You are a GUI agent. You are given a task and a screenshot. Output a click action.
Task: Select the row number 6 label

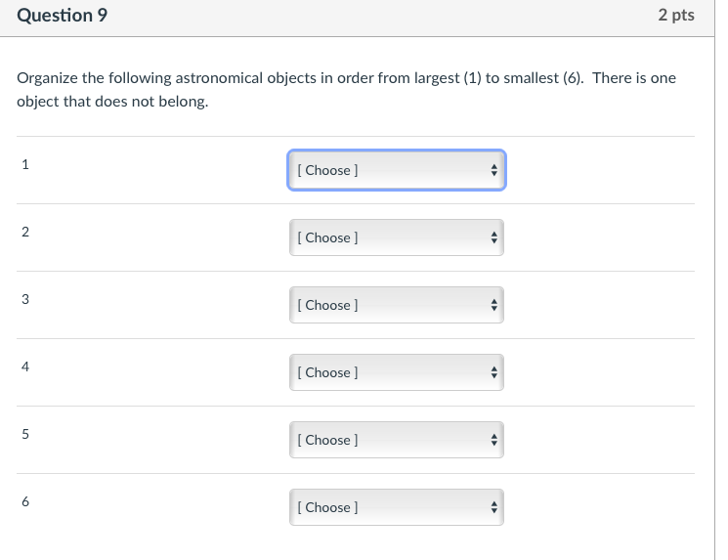[x=25, y=501]
